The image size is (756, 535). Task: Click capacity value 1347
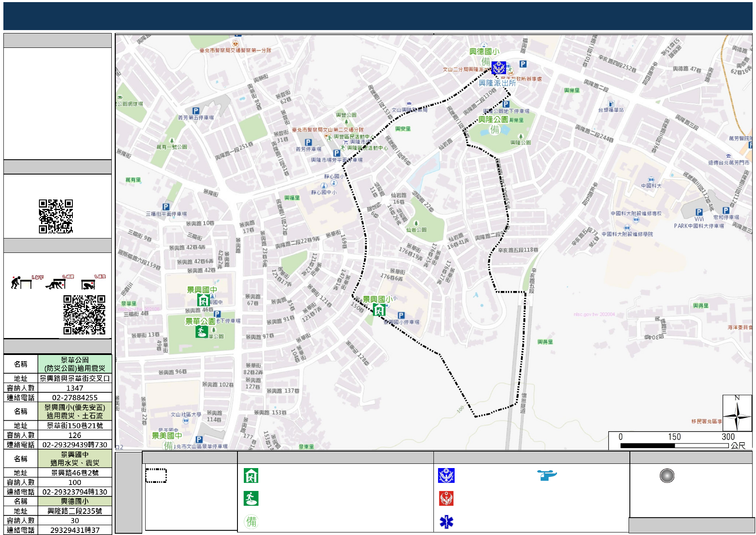(x=75, y=388)
